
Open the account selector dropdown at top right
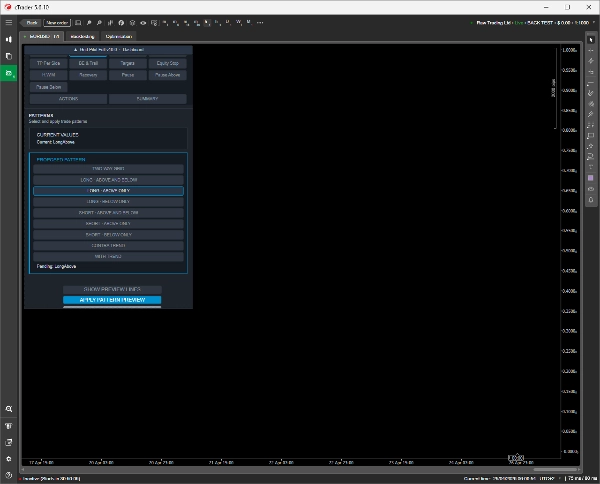[x=593, y=23]
